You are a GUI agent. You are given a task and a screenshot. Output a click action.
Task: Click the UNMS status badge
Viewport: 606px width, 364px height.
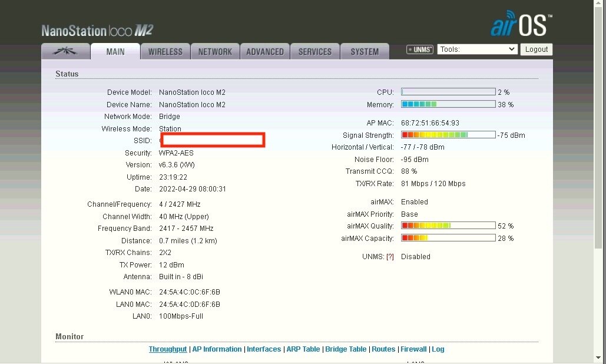click(420, 49)
